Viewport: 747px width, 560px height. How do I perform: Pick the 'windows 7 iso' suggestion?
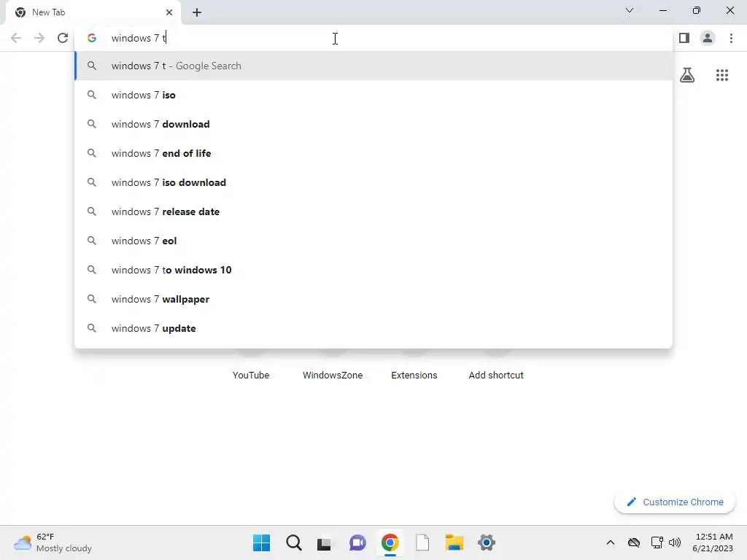pyautogui.click(x=373, y=95)
